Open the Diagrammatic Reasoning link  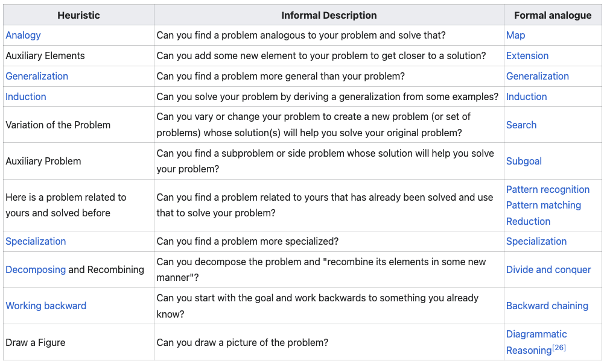coord(536,334)
